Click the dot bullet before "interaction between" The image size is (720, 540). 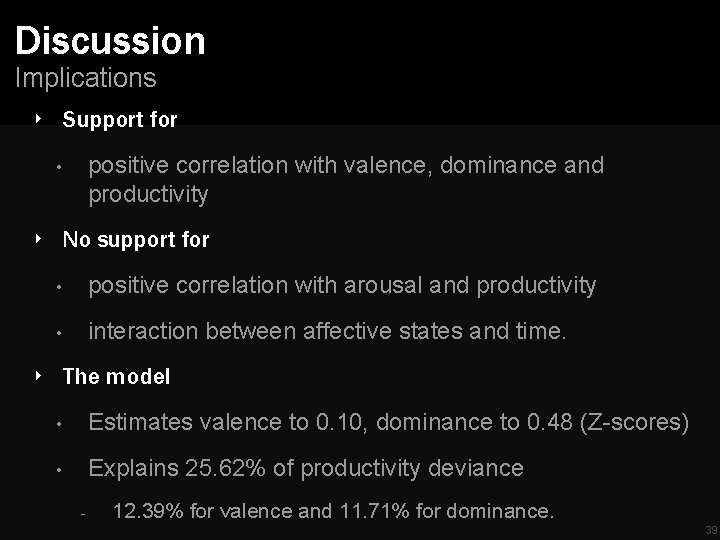61,333
